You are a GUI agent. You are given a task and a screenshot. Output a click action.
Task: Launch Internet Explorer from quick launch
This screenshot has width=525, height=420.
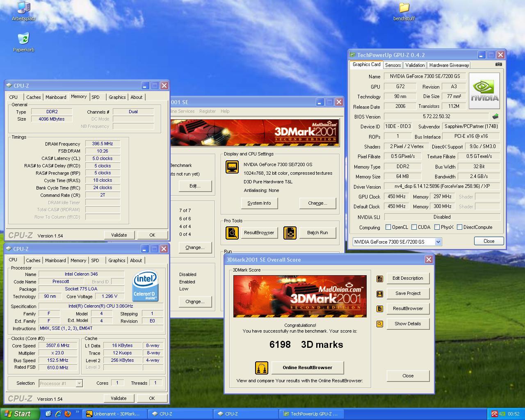(x=58, y=414)
